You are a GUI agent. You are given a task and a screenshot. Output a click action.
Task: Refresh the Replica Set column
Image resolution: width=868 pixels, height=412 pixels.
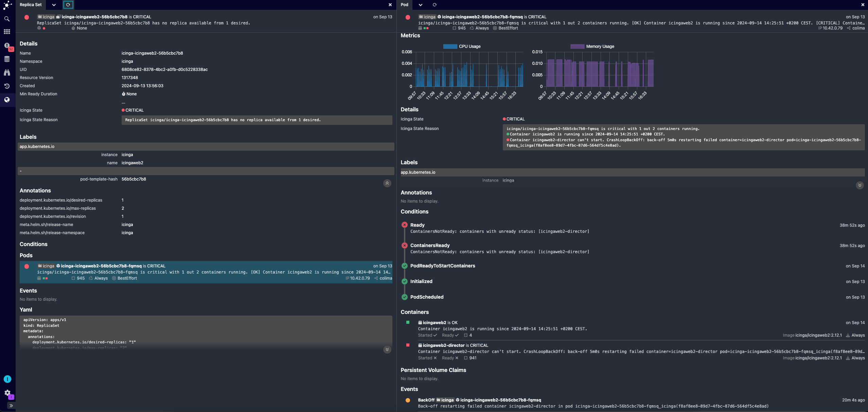pyautogui.click(x=68, y=5)
